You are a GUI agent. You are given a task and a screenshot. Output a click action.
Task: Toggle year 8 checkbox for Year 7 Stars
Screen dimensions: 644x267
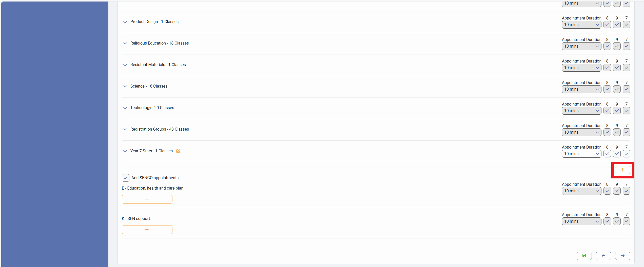coord(607,154)
